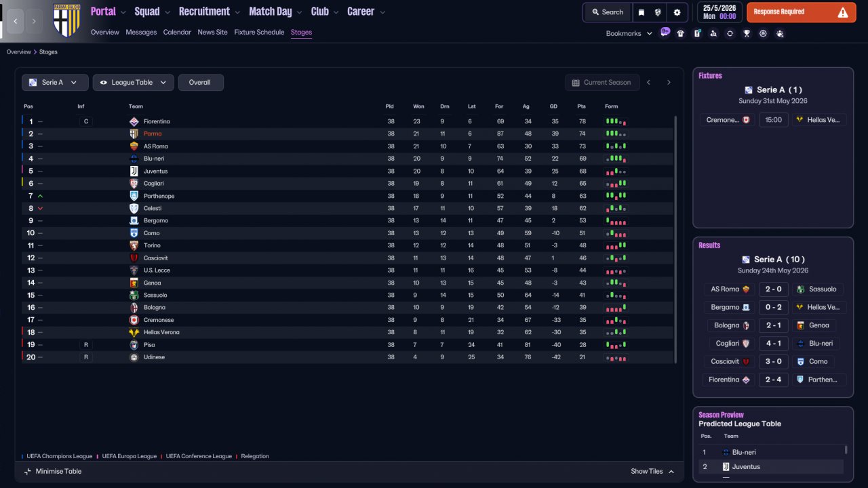Click the Predicted League Table scrollbar
The image size is (868, 488).
click(846, 450)
